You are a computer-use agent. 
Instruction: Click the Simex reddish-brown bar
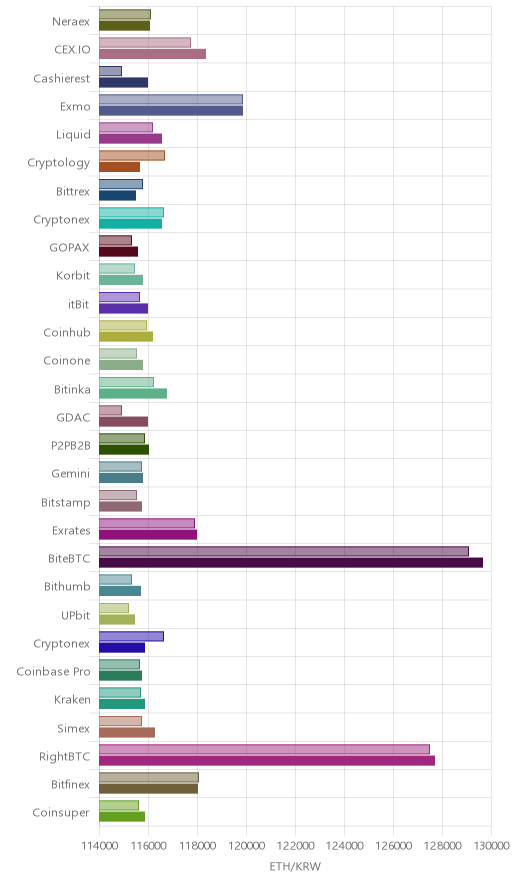pos(127,732)
